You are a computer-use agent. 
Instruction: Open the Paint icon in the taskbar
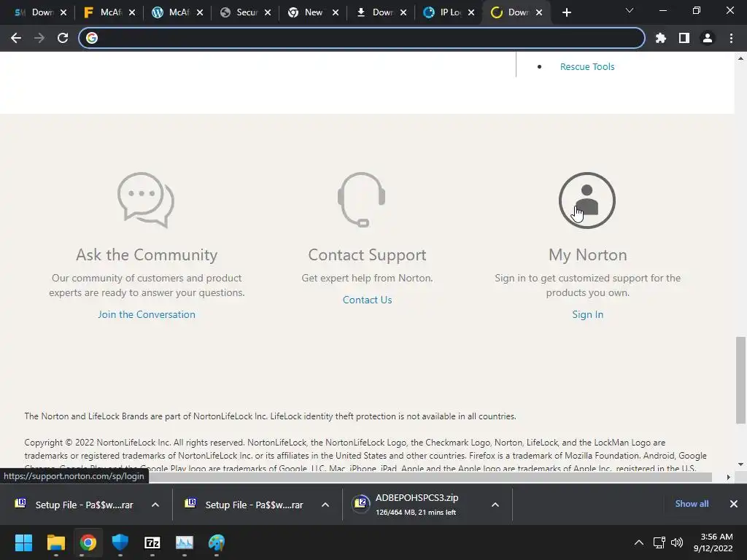click(x=216, y=542)
